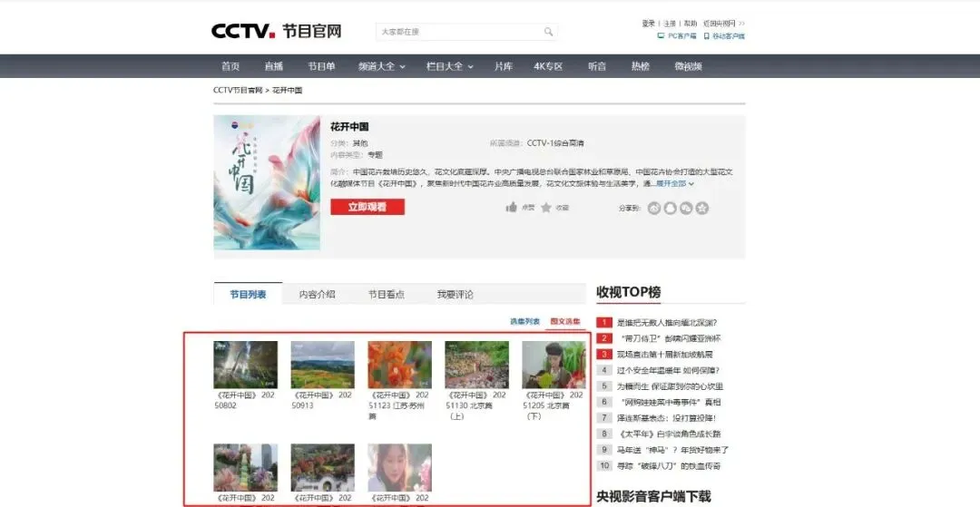
Task: Expand full description via 展开全部
Action: [x=675, y=184]
